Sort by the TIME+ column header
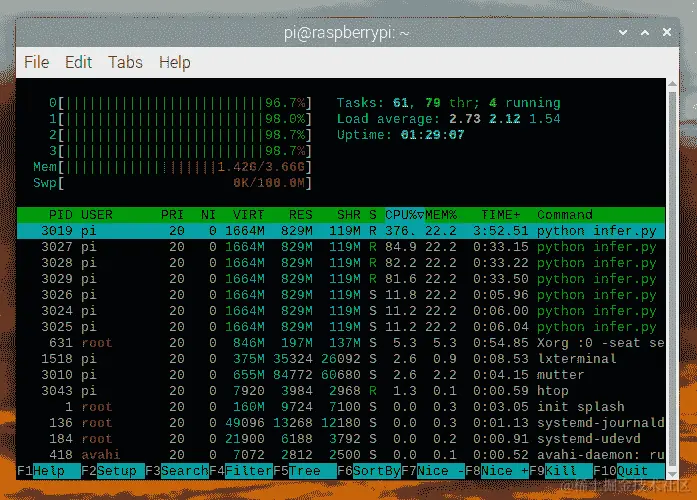Screen dimensions: 697x500 click(x=501, y=215)
